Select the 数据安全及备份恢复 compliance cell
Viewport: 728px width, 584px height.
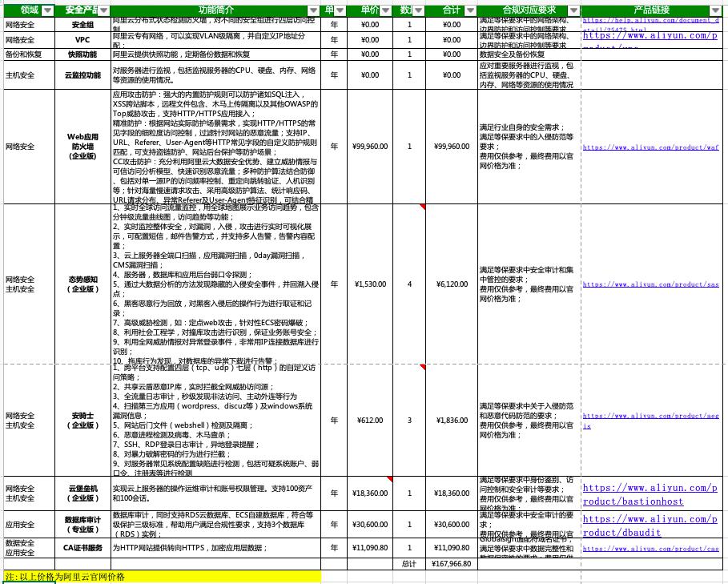[x=529, y=54]
